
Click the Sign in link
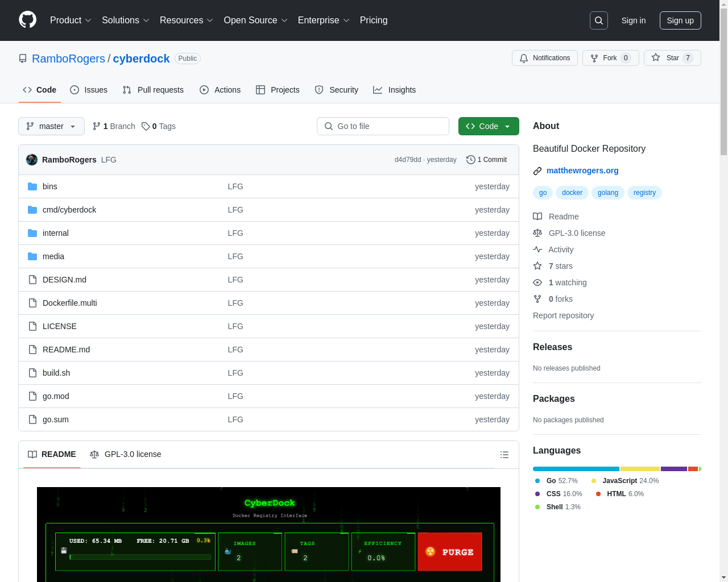coord(634,20)
